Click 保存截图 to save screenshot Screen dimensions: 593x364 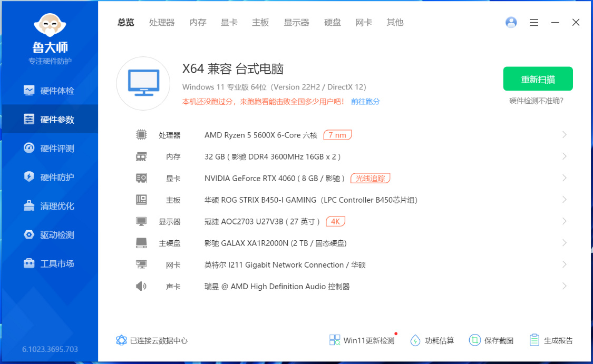[x=491, y=340]
